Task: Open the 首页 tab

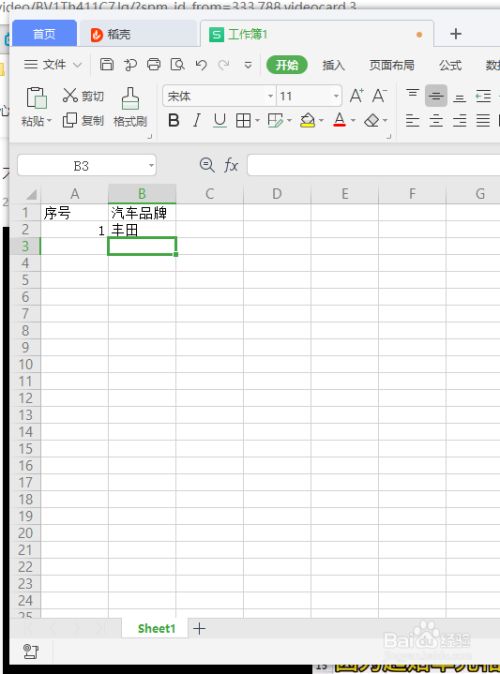Action: point(44,34)
